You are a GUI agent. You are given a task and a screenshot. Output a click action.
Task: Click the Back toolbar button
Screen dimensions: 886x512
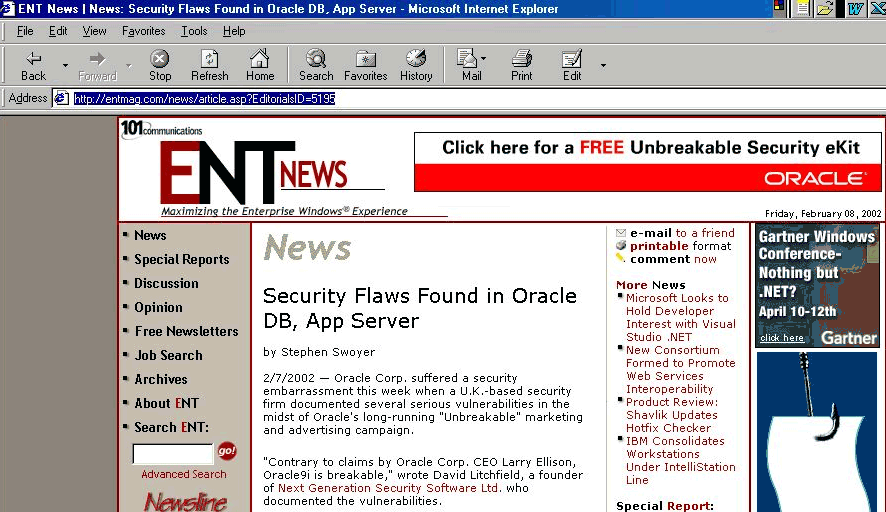click(x=33, y=66)
